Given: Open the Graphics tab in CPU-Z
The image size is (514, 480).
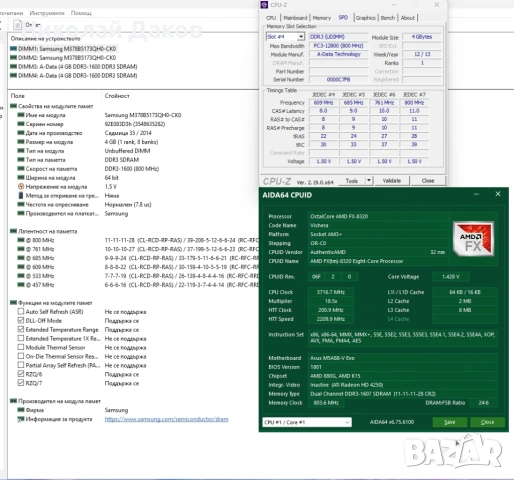Looking at the screenshot, I should pyautogui.click(x=365, y=18).
